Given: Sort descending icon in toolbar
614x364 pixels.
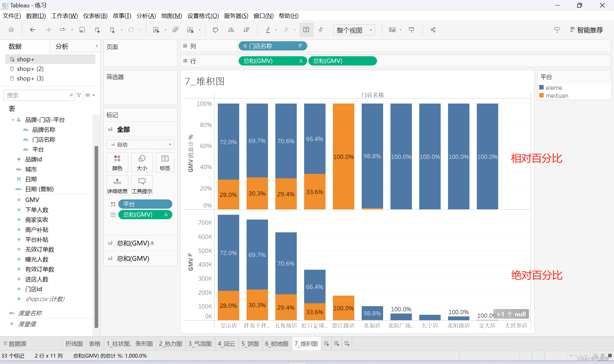Looking at the screenshot, I should (246, 30).
